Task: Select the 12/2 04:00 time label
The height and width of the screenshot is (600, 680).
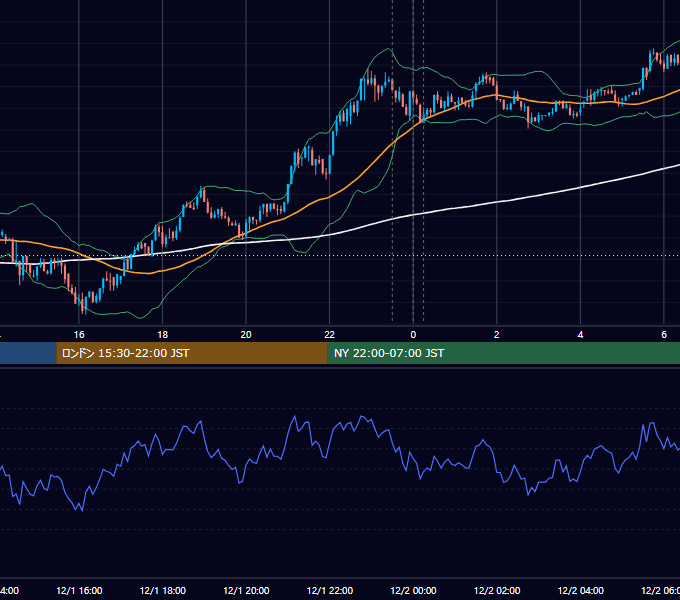Action: tap(580, 590)
